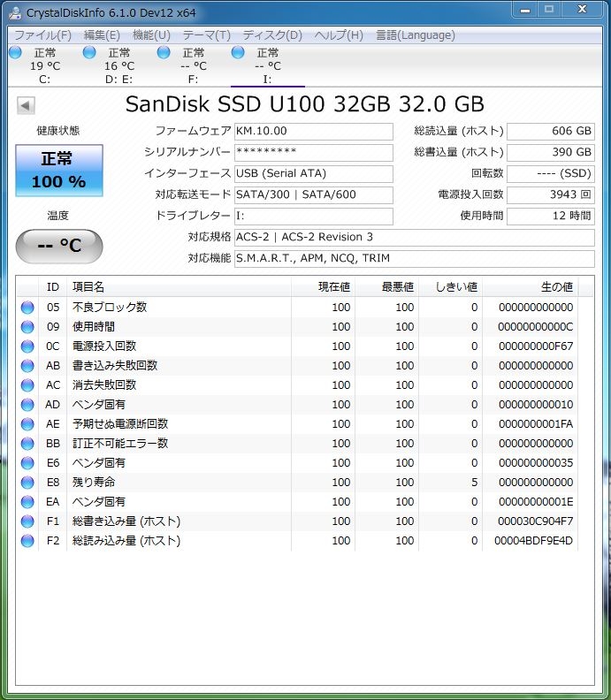Screen dimensions: 611x700
Task: Select the 不良ブロック数 attribute name
Action: (x=110, y=308)
